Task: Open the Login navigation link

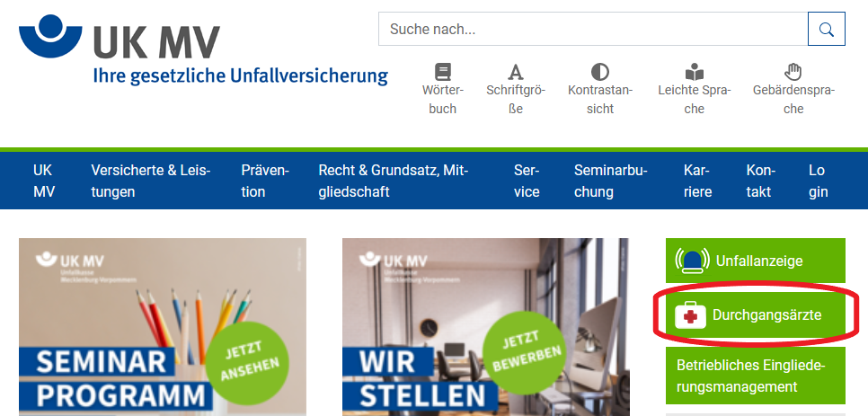Action: (x=819, y=181)
